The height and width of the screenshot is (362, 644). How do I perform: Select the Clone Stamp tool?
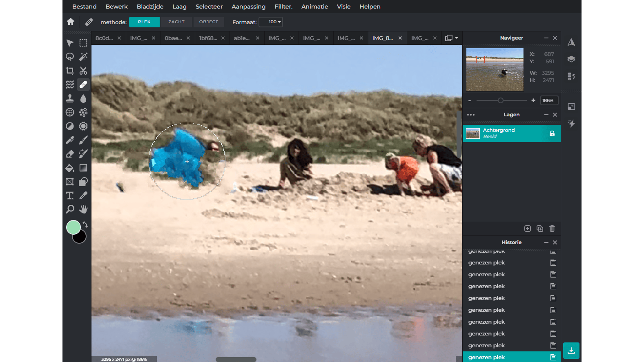[x=70, y=98]
